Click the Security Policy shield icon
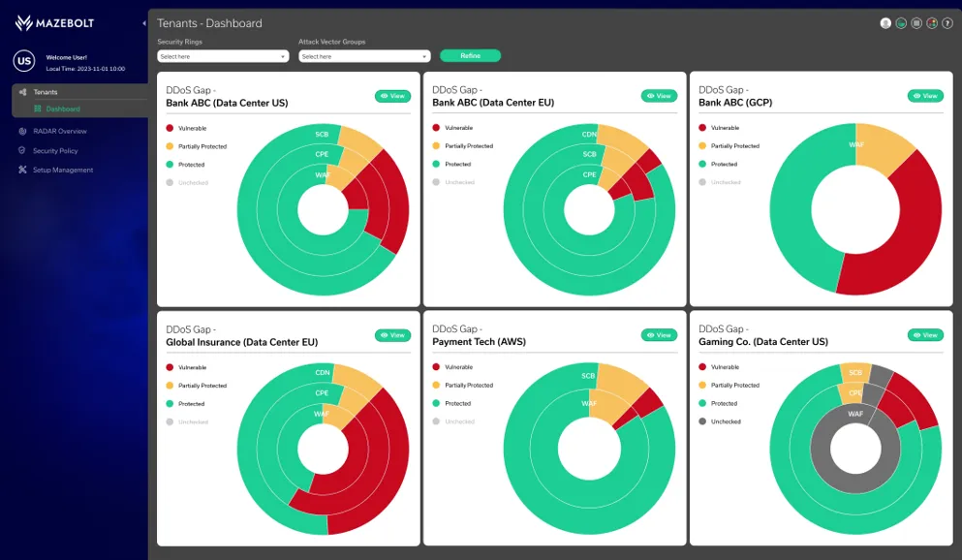Viewport: 962px width, 560px height. click(x=22, y=150)
